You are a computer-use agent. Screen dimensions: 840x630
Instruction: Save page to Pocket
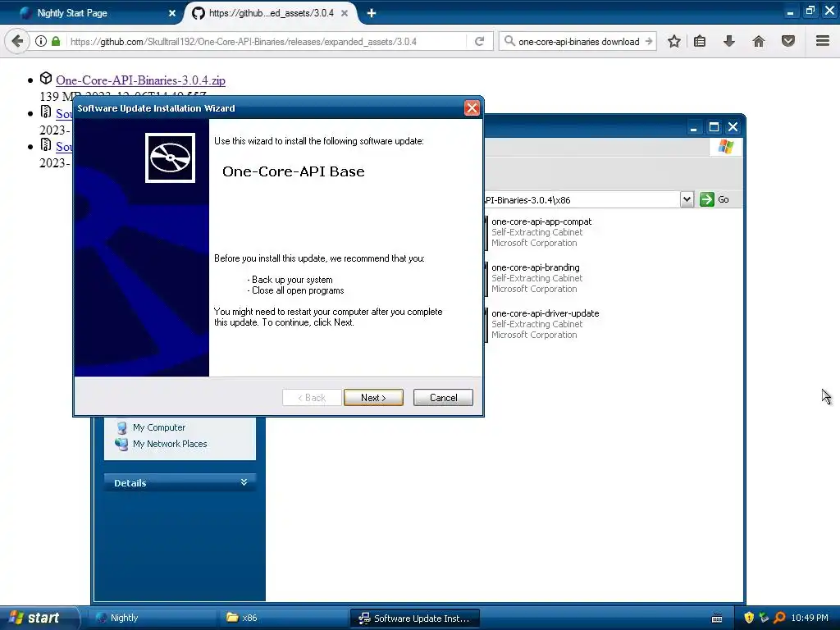(x=788, y=41)
